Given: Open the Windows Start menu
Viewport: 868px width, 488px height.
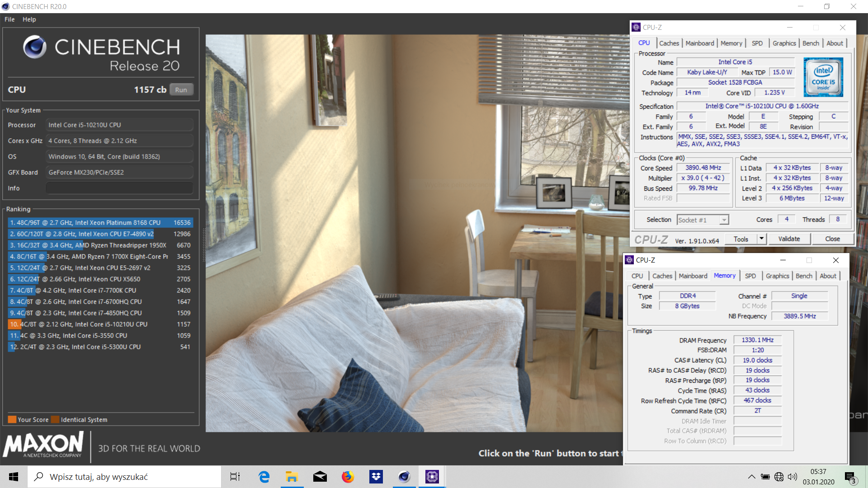Looking at the screenshot, I should tap(14, 477).
